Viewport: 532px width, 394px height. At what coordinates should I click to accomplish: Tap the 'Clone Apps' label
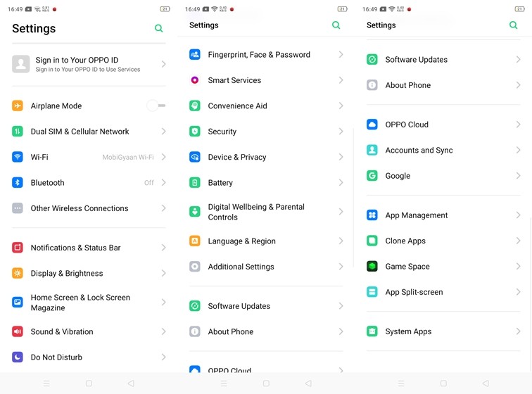405,241
